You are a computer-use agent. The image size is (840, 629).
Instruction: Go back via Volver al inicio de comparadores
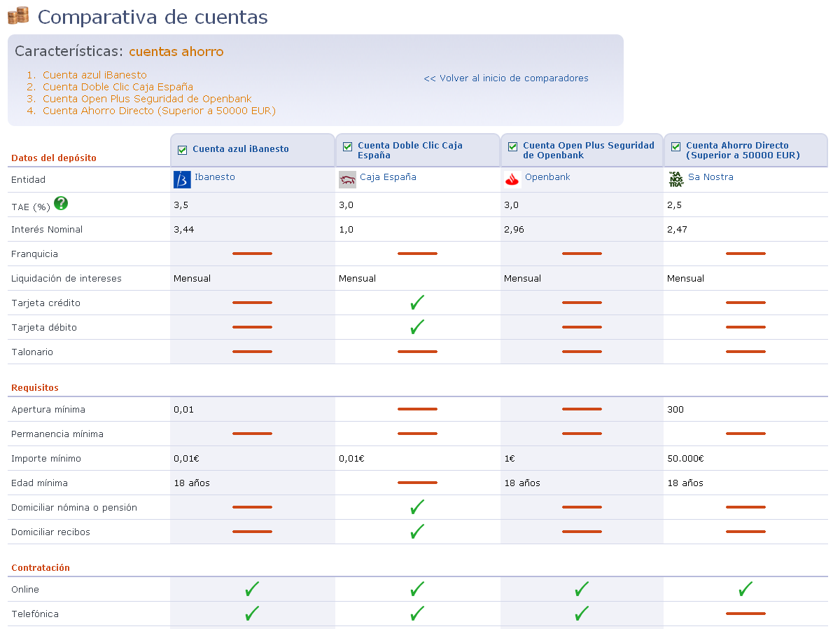pos(506,78)
